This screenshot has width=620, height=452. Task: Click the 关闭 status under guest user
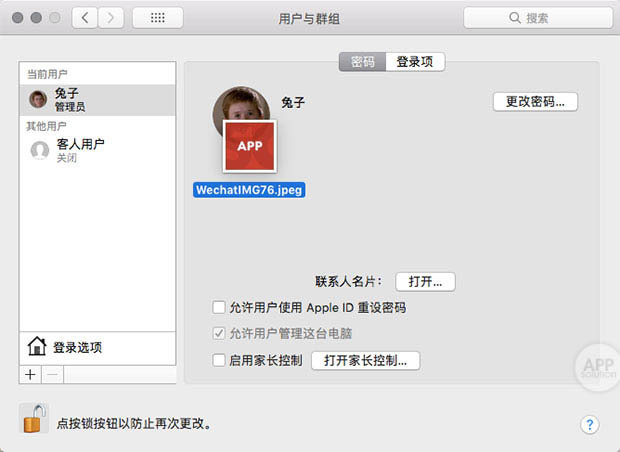66,158
